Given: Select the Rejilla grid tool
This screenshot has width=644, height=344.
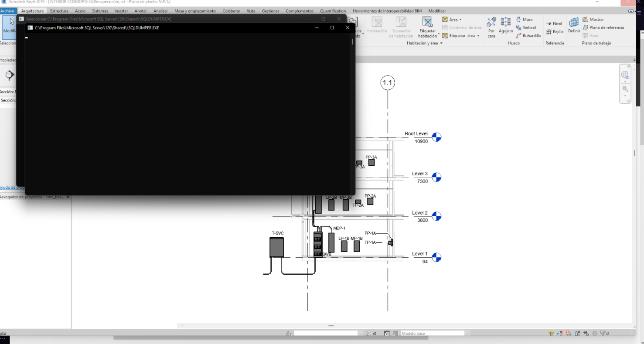Looking at the screenshot, I should tap(554, 32).
